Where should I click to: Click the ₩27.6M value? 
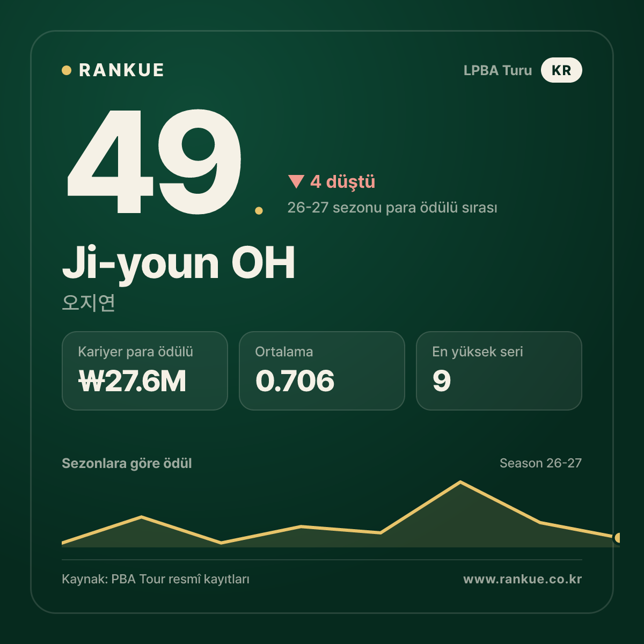132,381
